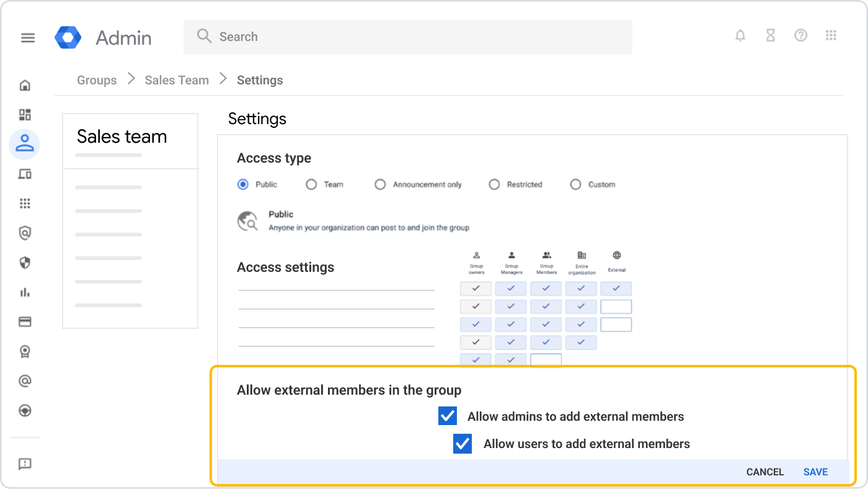
Task: Open notifications bell icon
Action: (x=740, y=36)
